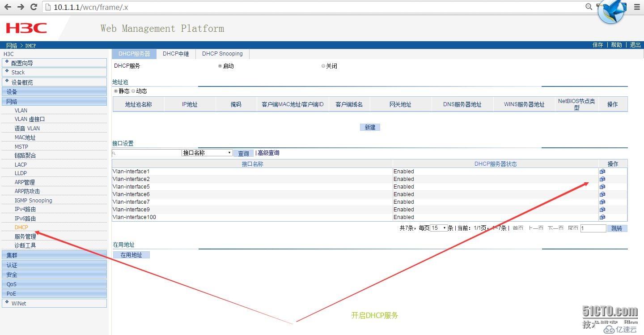Open operation icon for Vlan-interface1
Viewport: 644px width, 335px height.
click(602, 172)
